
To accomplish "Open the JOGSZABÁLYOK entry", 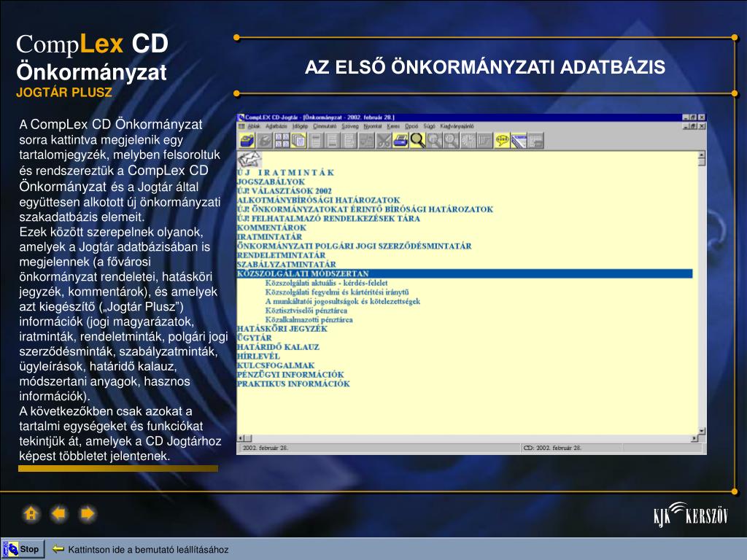I will click(271, 182).
